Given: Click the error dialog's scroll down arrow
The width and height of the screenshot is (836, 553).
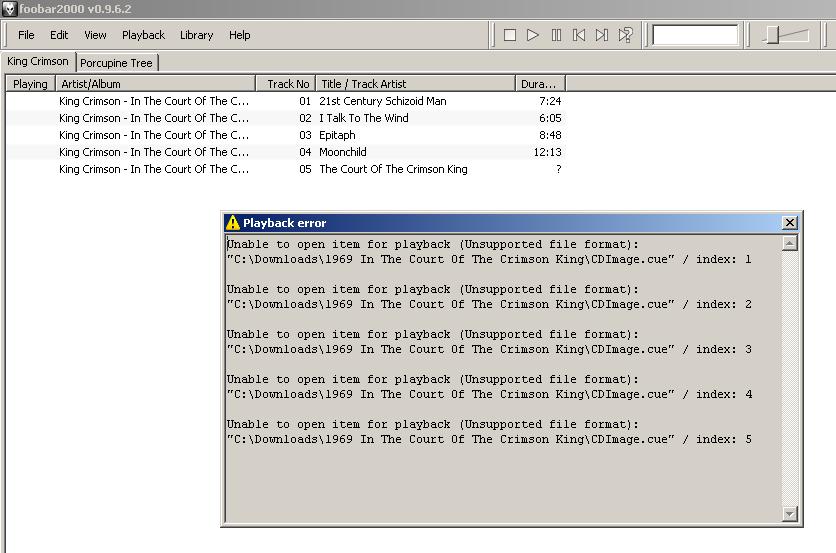Looking at the screenshot, I should [x=790, y=514].
